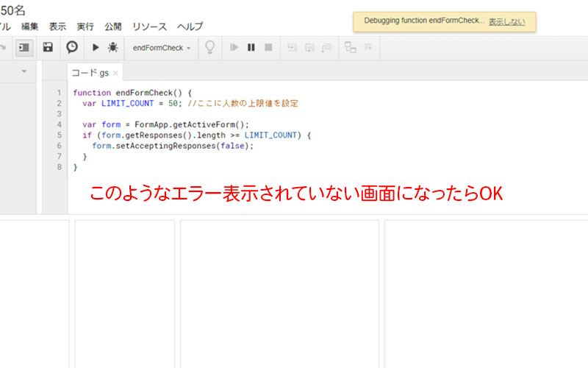Click the step out debugger icon
588x368 pixels.
tap(326, 47)
